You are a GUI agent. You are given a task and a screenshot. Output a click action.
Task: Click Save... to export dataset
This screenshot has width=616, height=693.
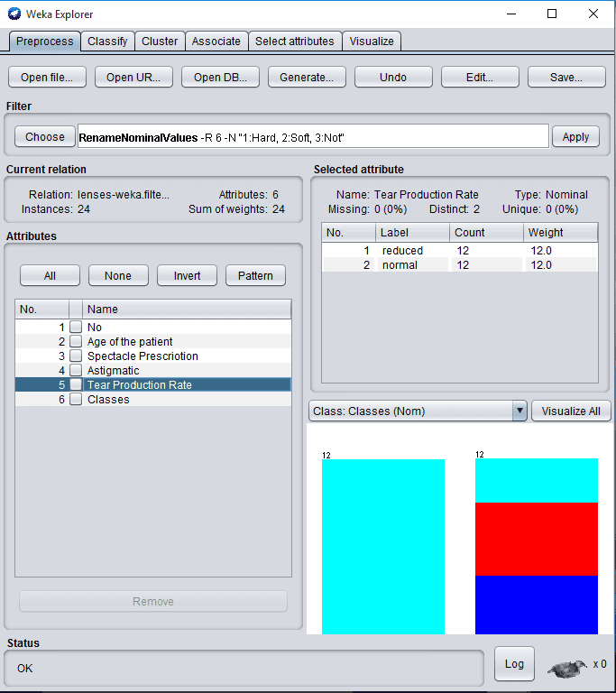(566, 78)
